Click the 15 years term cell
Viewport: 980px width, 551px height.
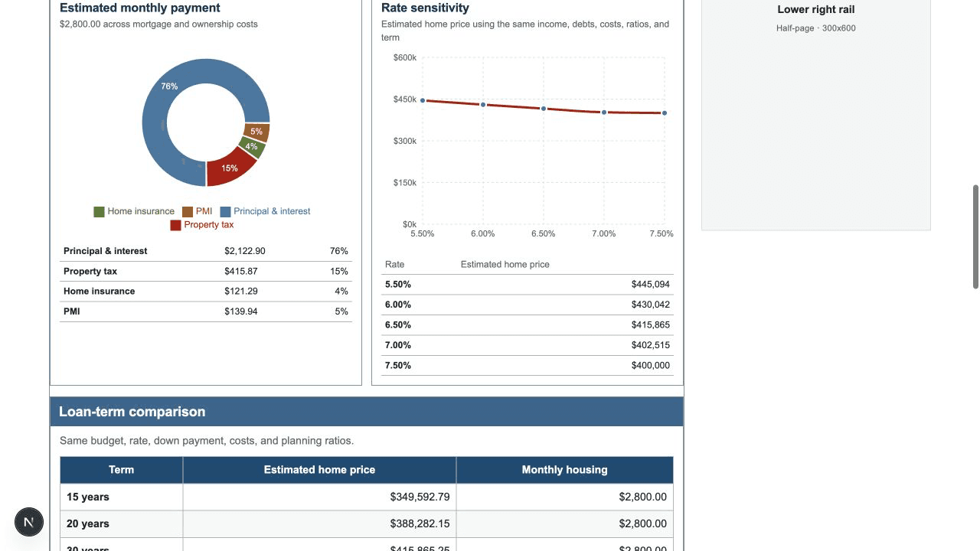[122, 497]
